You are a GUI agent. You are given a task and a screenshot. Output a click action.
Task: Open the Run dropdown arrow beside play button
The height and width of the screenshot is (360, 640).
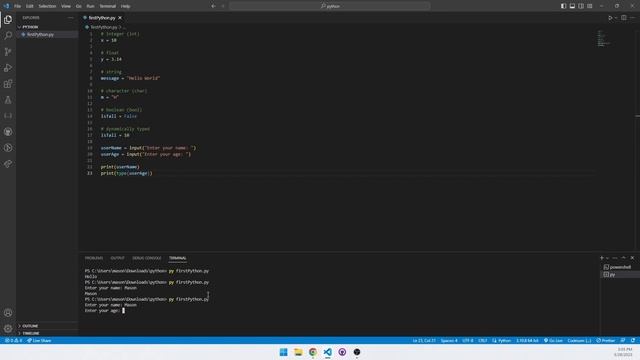(616, 18)
